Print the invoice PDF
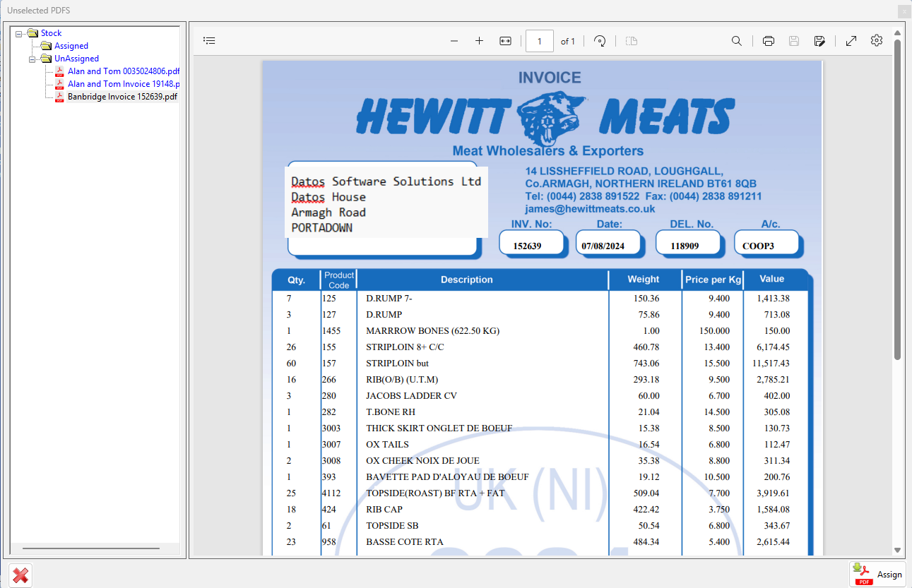Screen dimensions: 912x588 pyautogui.click(x=769, y=41)
